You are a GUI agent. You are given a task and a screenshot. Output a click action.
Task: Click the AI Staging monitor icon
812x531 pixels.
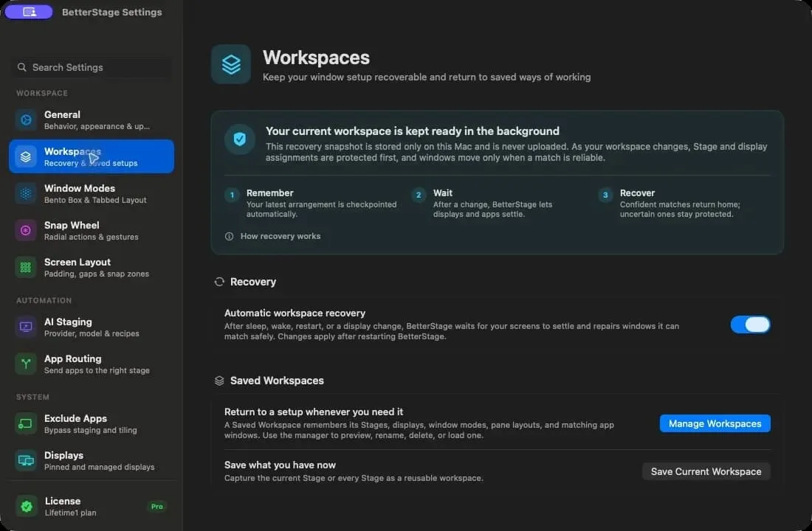pos(25,327)
